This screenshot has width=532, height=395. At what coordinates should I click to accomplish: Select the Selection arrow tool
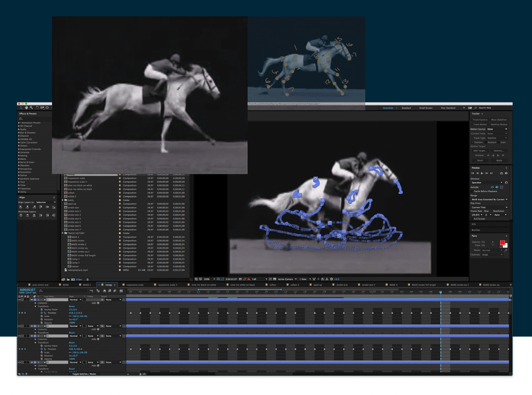(21, 108)
